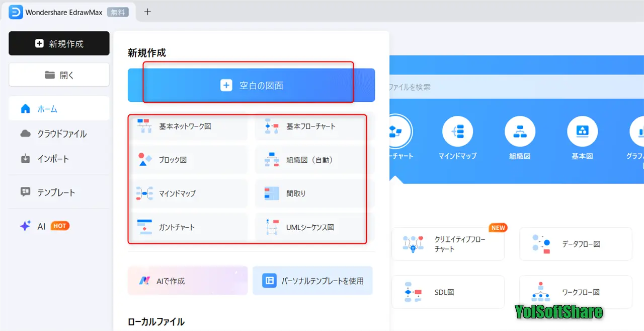Click the 新規作成 panel heading
Viewport: 644px width, 331px height.
pos(146,52)
